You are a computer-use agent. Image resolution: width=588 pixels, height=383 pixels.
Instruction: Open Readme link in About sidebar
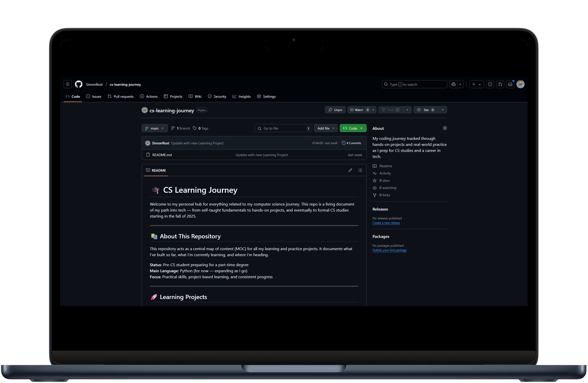(382, 166)
